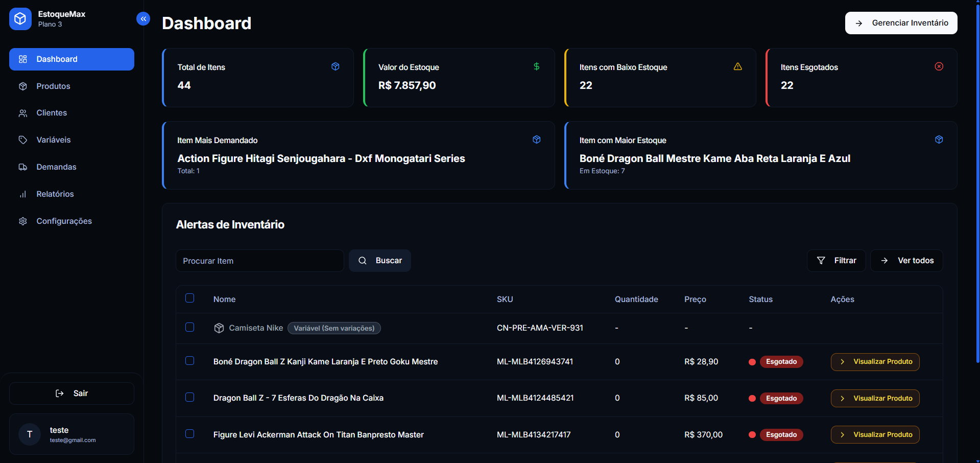
Task: Go to Relatórios in the sidebar
Action: pyautogui.click(x=55, y=194)
